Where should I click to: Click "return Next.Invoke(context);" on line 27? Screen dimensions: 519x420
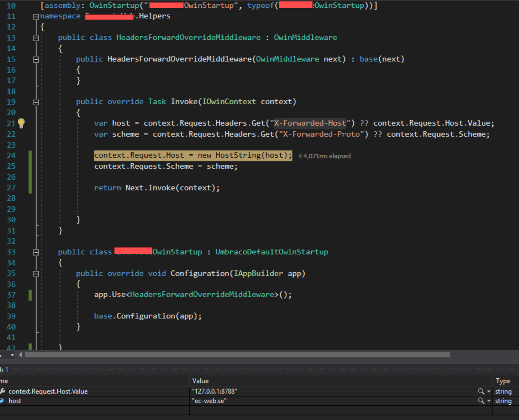[157, 188]
